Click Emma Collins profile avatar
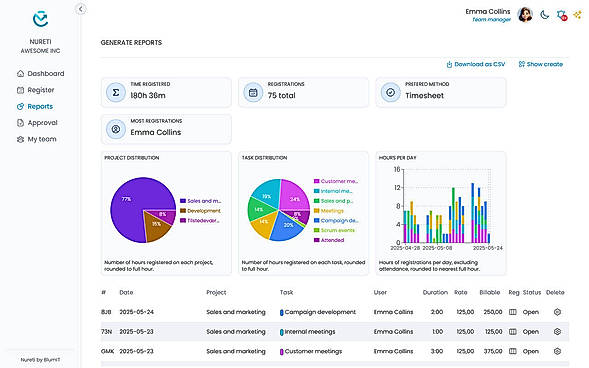The width and height of the screenshot is (589, 368). pyautogui.click(x=525, y=15)
